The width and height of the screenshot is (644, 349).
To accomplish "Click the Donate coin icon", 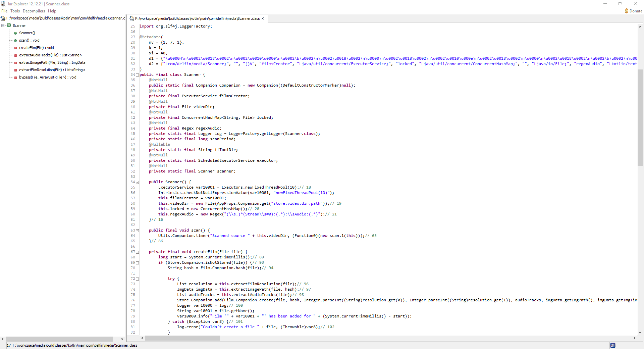I will tap(626, 11).
